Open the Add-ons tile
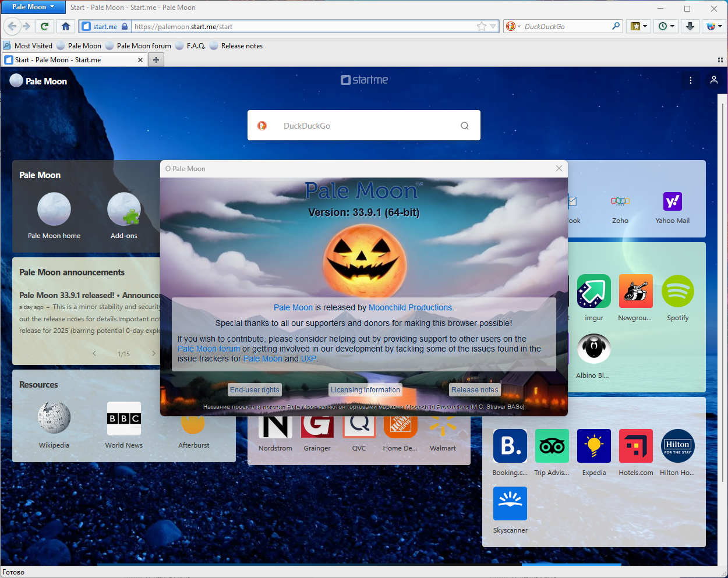This screenshot has width=728, height=578. [x=124, y=216]
